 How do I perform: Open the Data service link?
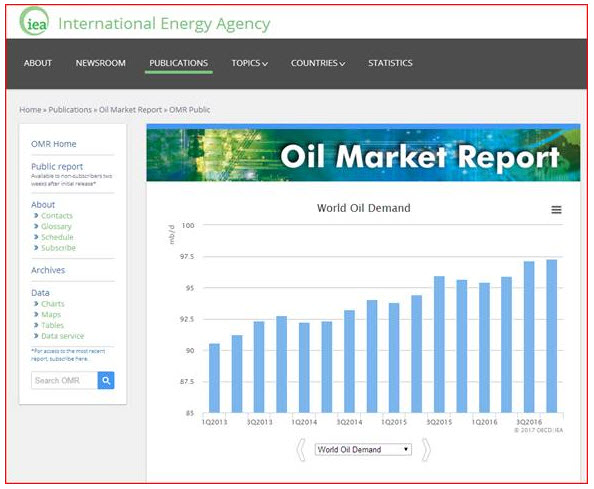(x=63, y=336)
